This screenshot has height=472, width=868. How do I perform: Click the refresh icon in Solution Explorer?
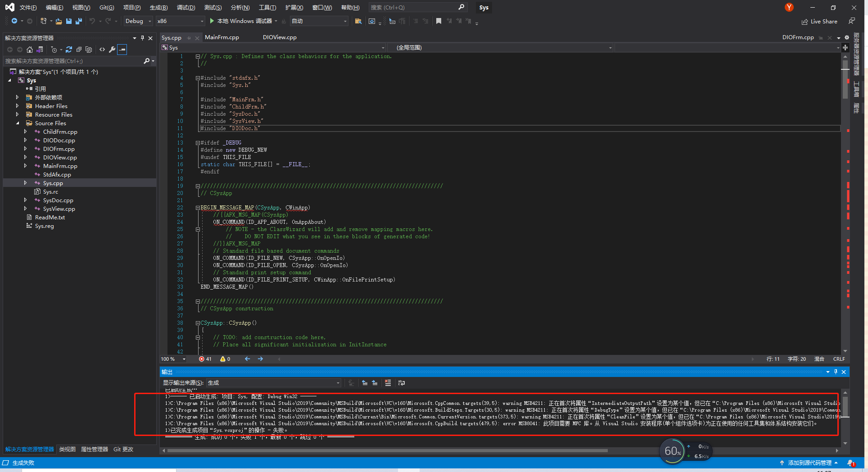pos(68,50)
